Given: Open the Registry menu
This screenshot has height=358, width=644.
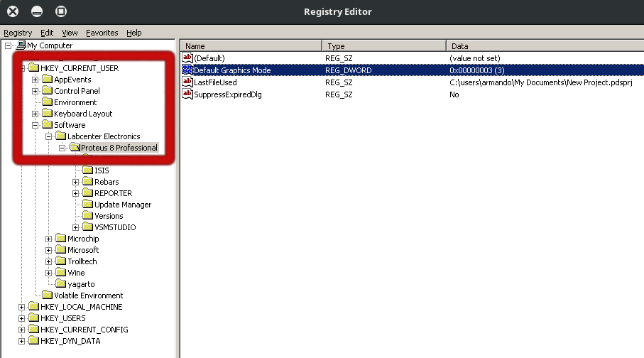Looking at the screenshot, I should [x=18, y=33].
